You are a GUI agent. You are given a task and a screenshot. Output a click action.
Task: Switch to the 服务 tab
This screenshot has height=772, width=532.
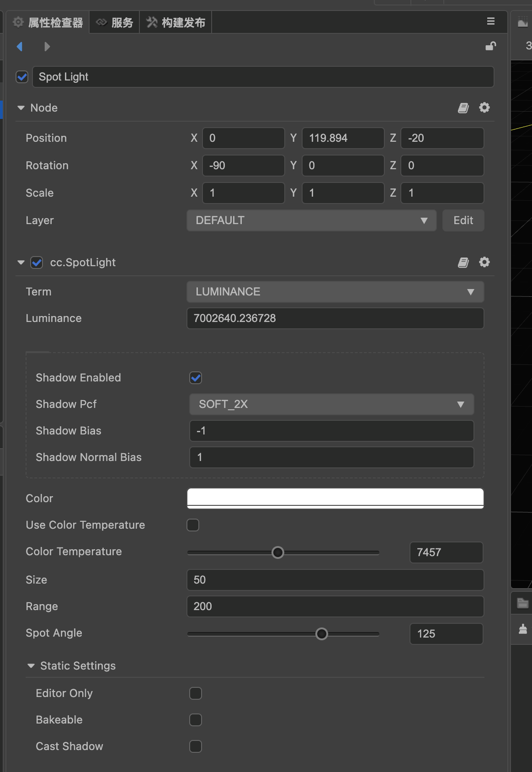tap(115, 22)
